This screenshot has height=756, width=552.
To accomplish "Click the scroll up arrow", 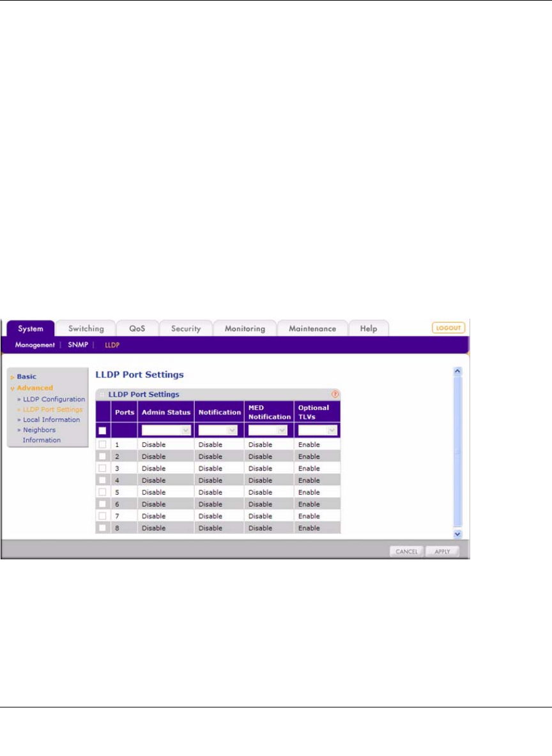I will pyautogui.click(x=457, y=371).
